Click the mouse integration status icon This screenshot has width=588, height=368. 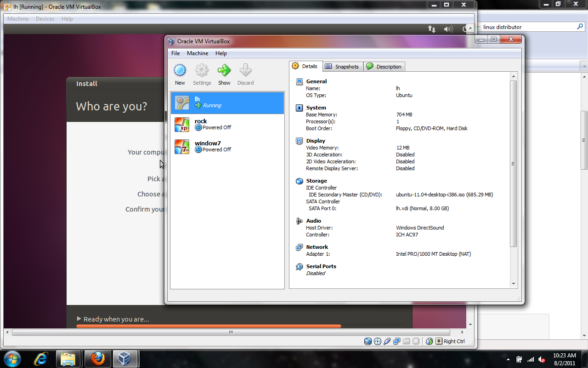[x=430, y=341]
